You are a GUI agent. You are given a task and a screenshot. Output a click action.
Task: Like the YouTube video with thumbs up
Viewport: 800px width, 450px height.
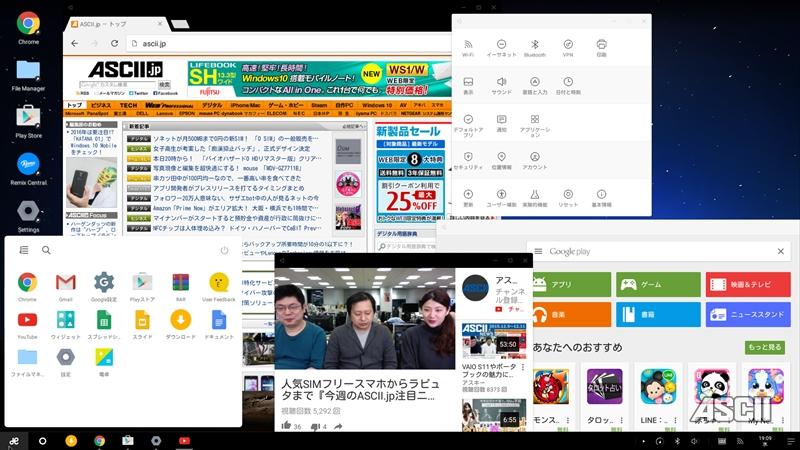click(286, 426)
